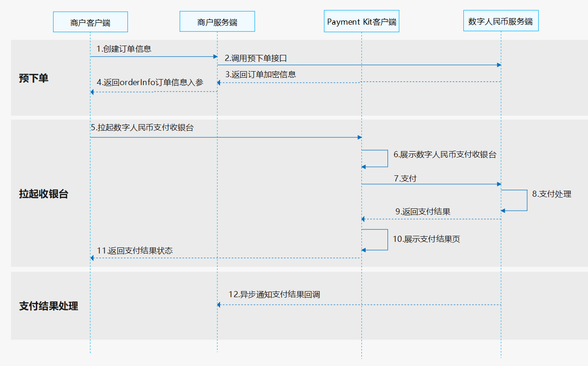
Task: Click the 5.拉起数字人民币支付收银台 label
Action: pos(142,127)
